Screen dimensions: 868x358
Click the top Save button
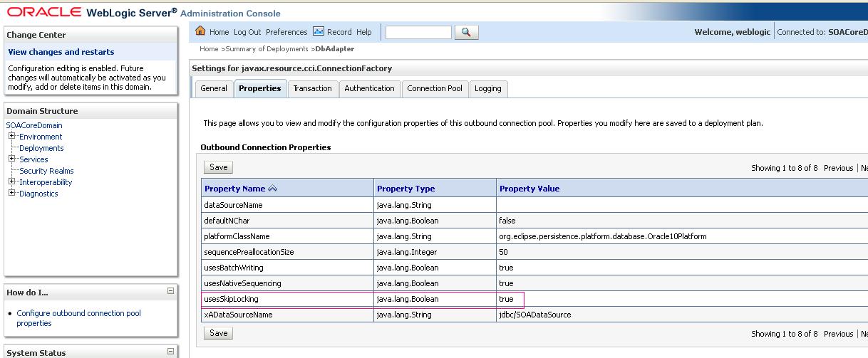coord(218,167)
